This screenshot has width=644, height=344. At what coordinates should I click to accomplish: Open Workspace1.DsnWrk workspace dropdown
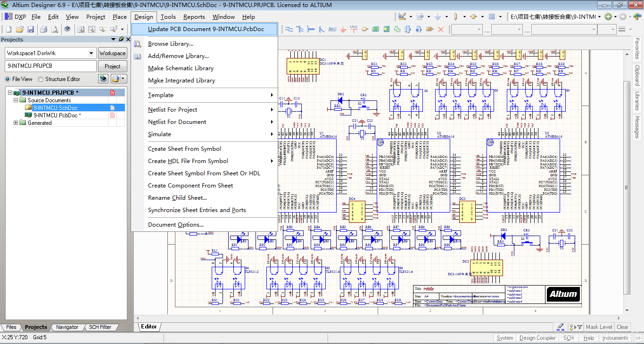pos(91,53)
